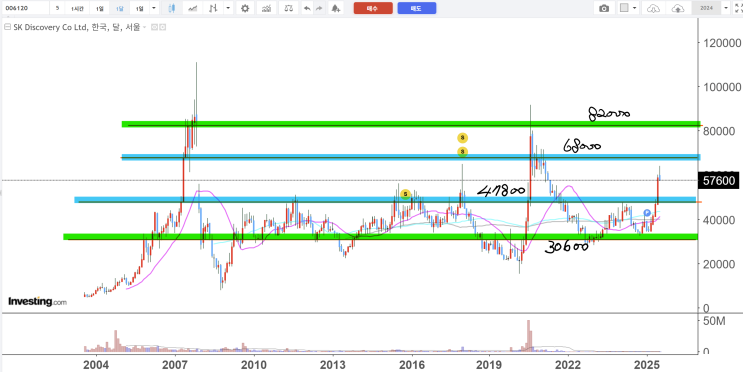Collapse the SK Discovery legend box icon
This screenshot has height=372, width=743.
7,27
